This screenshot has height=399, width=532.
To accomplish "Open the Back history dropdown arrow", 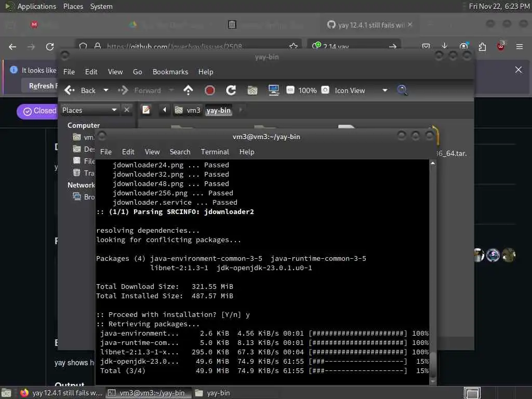I will 106,90.
